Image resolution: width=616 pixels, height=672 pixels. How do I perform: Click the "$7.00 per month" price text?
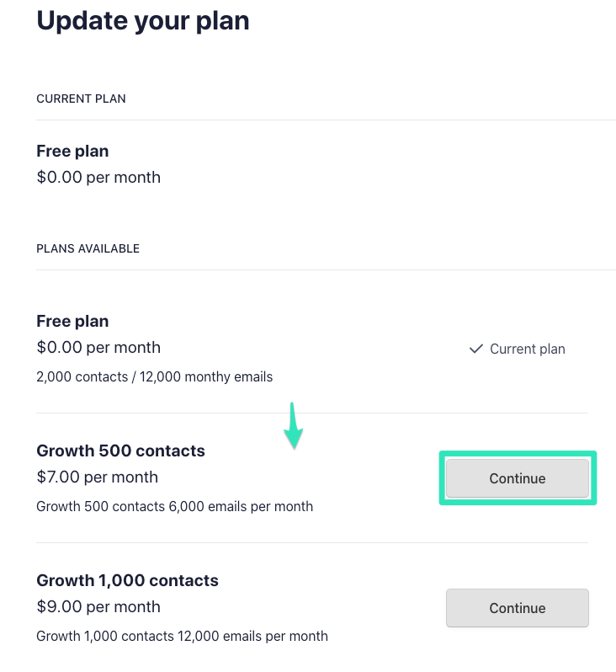(x=98, y=477)
